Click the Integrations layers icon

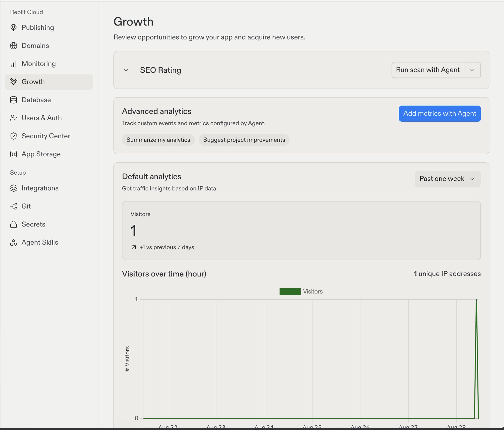click(x=14, y=188)
